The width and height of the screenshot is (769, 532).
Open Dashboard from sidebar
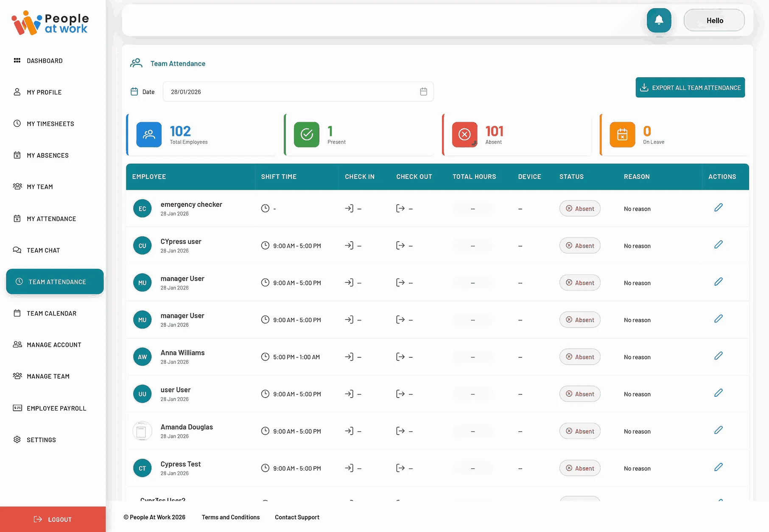pos(45,61)
